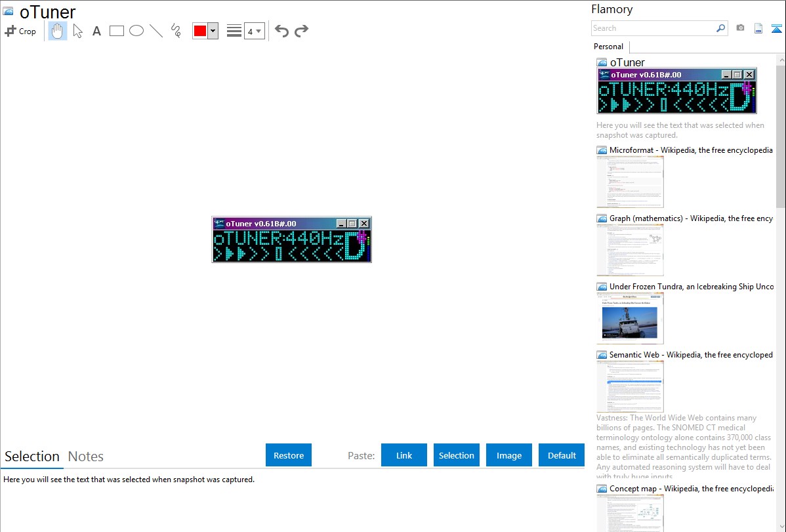
Task: Open the Under Frozen Tundra snapshot thumbnail
Action: pyautogui.click(x=630, y=318)
